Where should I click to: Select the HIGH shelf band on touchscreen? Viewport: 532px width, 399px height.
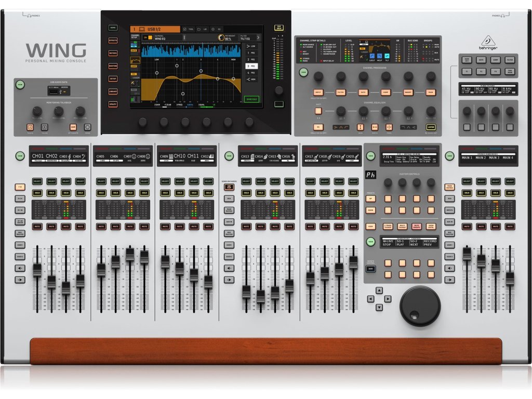point(251,79)
